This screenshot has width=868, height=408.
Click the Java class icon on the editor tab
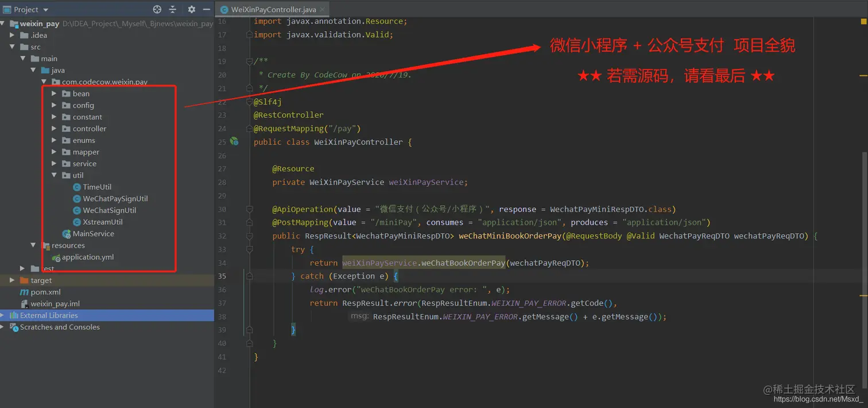pyautogui.click(x=224, y=9)
